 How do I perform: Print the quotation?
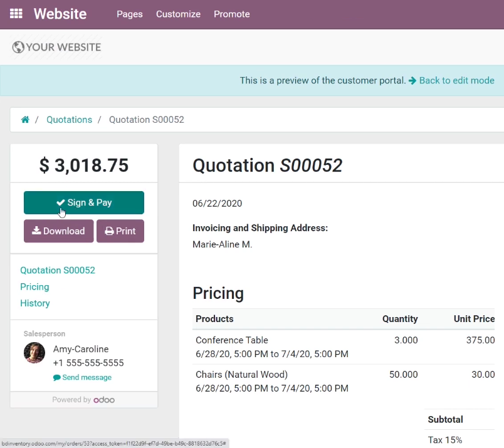(x=120, y=231)
